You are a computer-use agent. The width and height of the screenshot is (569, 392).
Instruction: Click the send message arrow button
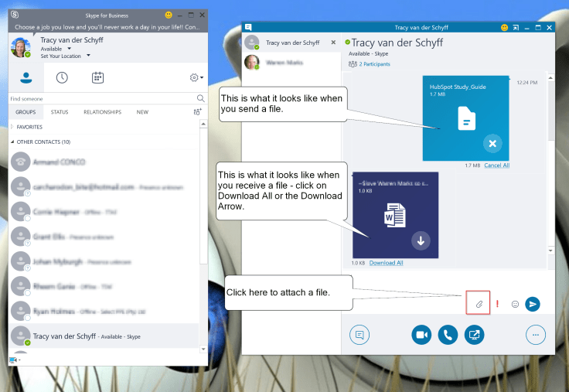tap(532, 304)
